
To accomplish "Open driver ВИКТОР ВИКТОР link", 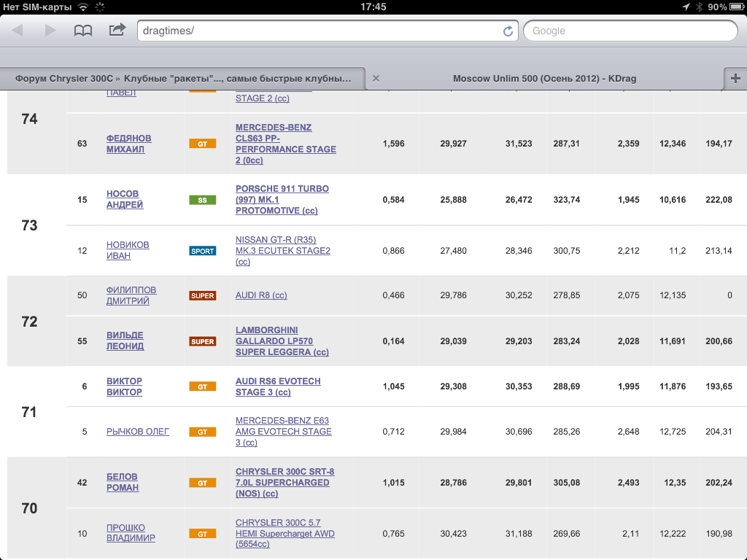I will pyautogui.click(x=124, y=386).
